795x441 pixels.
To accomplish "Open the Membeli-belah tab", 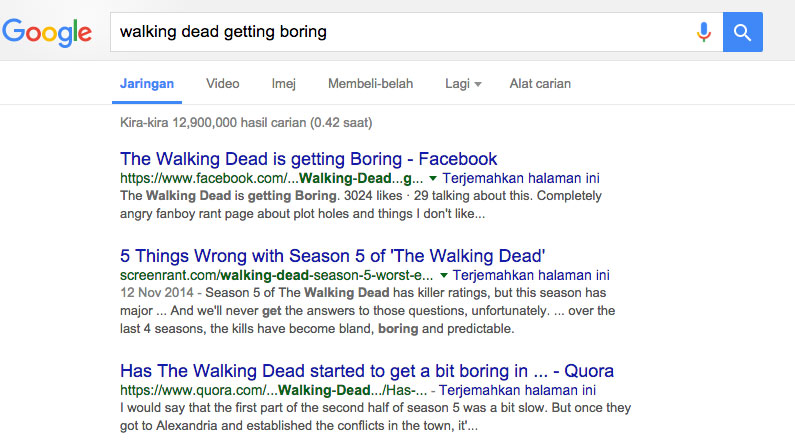I will tap(370, 84).
